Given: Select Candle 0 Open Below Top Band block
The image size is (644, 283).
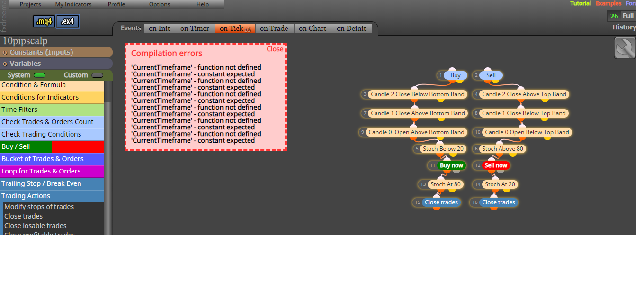Looking at the screenshot, I should click(x=527, y=132).
